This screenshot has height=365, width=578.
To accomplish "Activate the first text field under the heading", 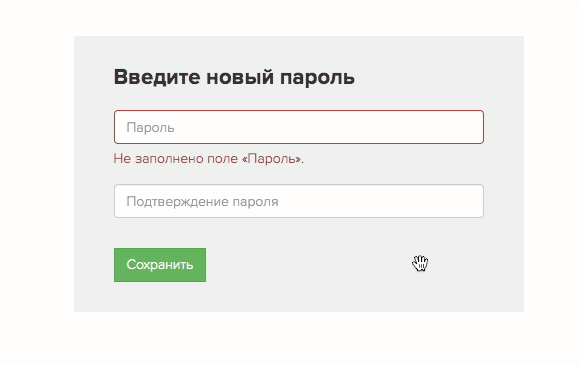I will click(x=299, y=127).
